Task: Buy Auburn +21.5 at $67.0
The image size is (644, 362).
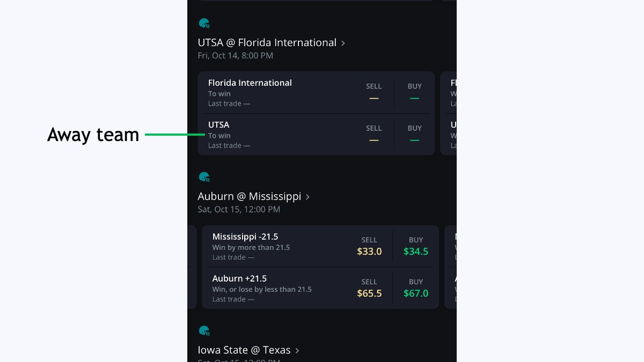Action: pyautogui.click(x=416, y=288)
